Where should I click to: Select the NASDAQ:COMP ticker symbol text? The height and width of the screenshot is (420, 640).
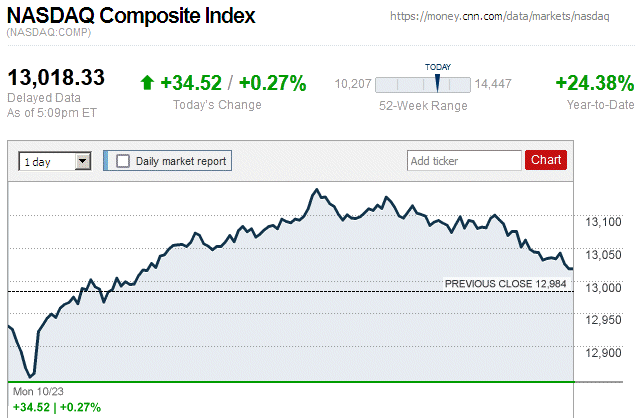coord(48,33)
